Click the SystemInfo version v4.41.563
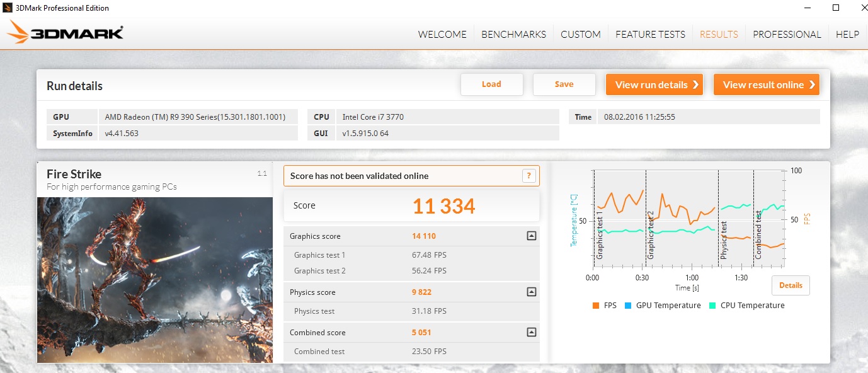The width and height of the screenshot is (868, 373). 122,134
